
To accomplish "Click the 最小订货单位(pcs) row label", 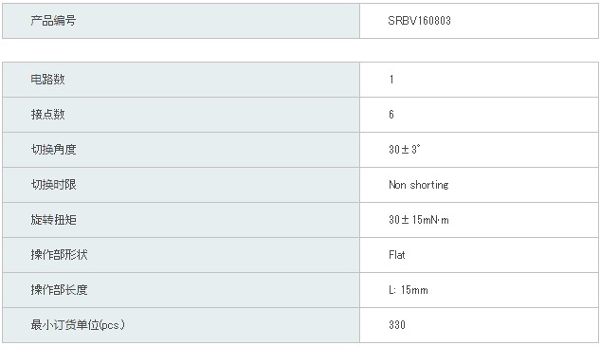I will 78,325.
